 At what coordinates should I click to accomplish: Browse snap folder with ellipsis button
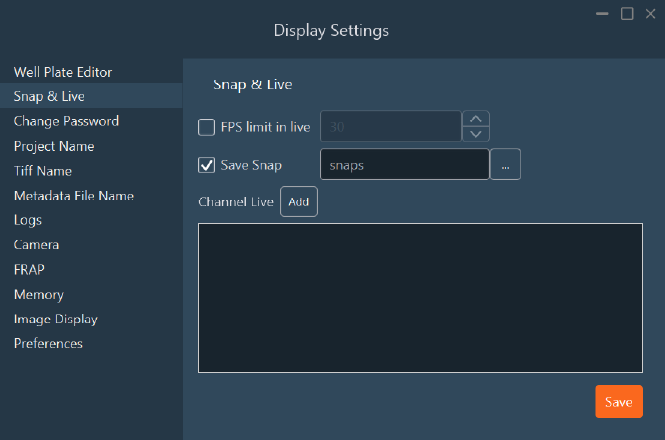(505, 165)
